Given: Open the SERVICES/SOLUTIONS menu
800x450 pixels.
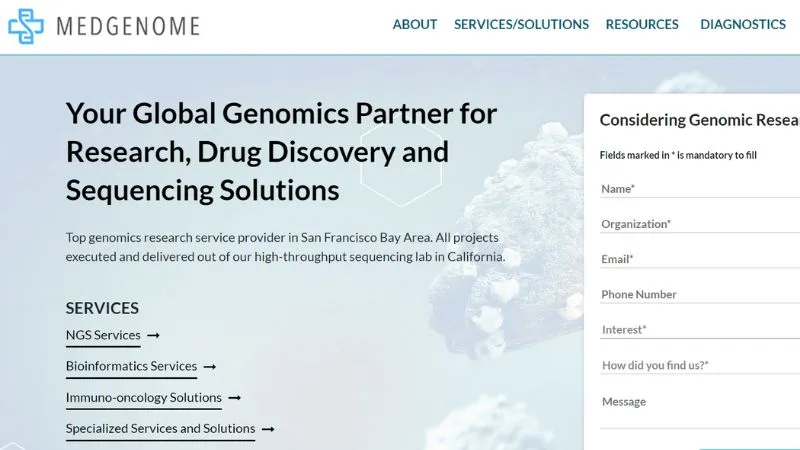Looking at the screenshot, I should point(521,24).
